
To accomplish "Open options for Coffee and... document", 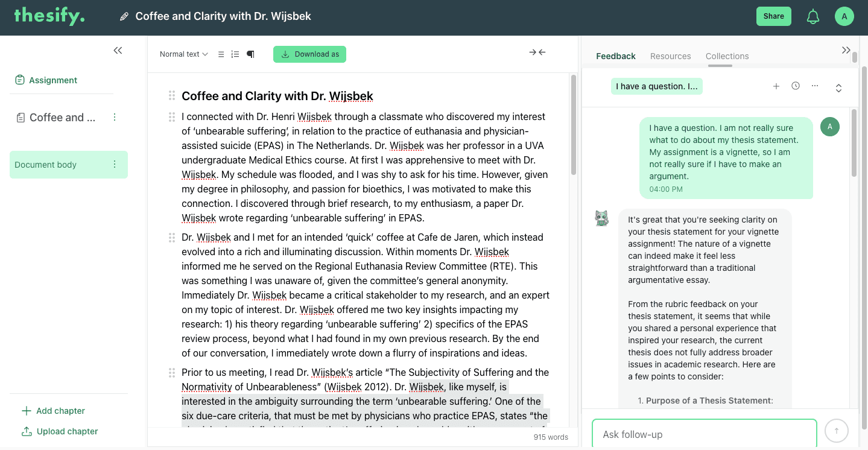I will [115, 117].
